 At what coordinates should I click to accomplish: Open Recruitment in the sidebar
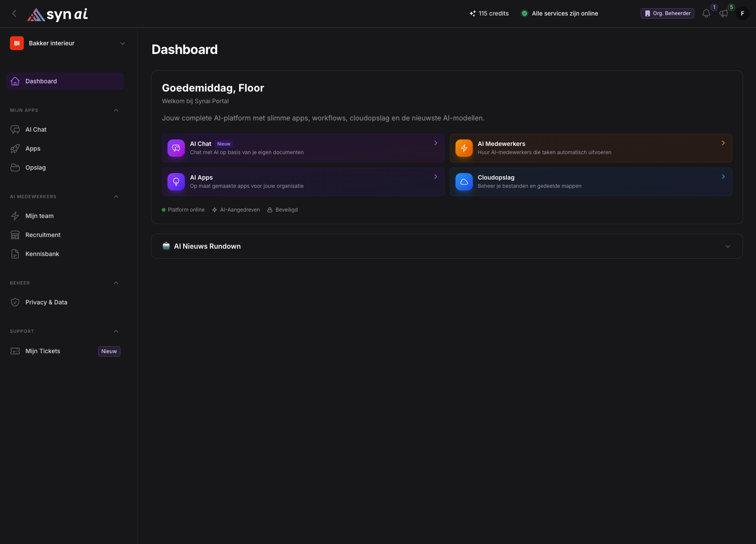43,235
